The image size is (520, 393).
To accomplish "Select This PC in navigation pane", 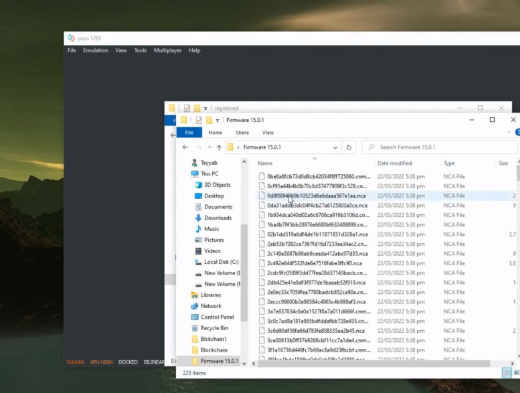I will (x=209, y=174).
